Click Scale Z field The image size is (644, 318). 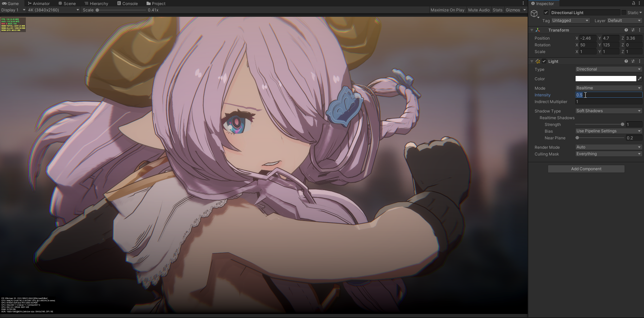click(x=634, y=52)
